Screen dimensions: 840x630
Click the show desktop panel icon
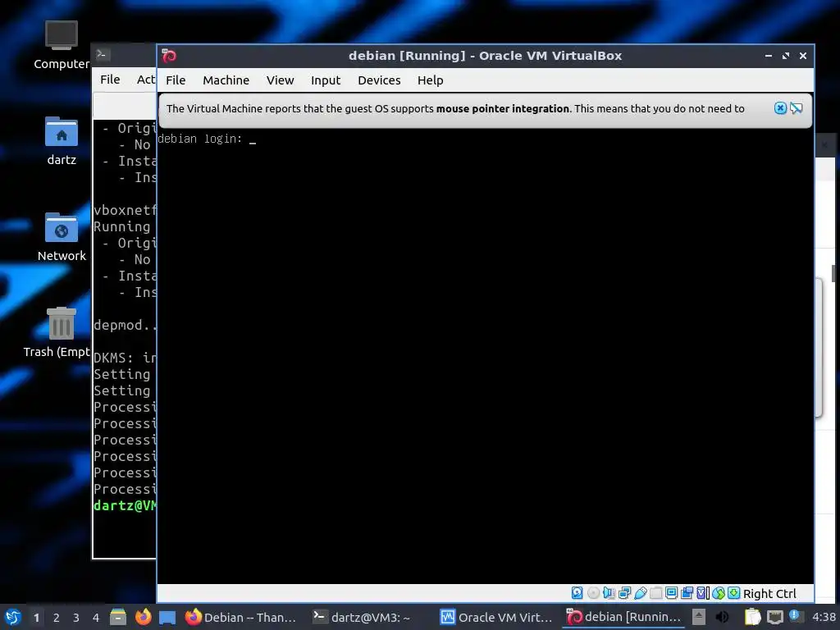[x=167, y=617]
